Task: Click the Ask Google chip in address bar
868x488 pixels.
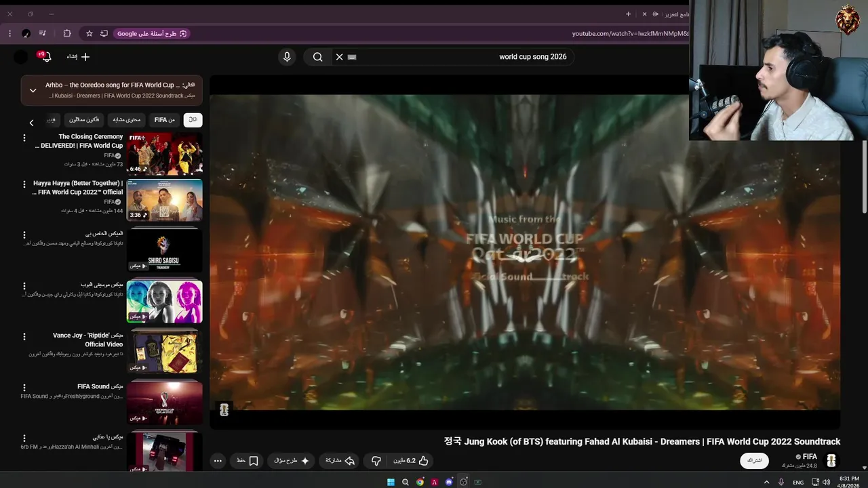Action: (151, 33)
